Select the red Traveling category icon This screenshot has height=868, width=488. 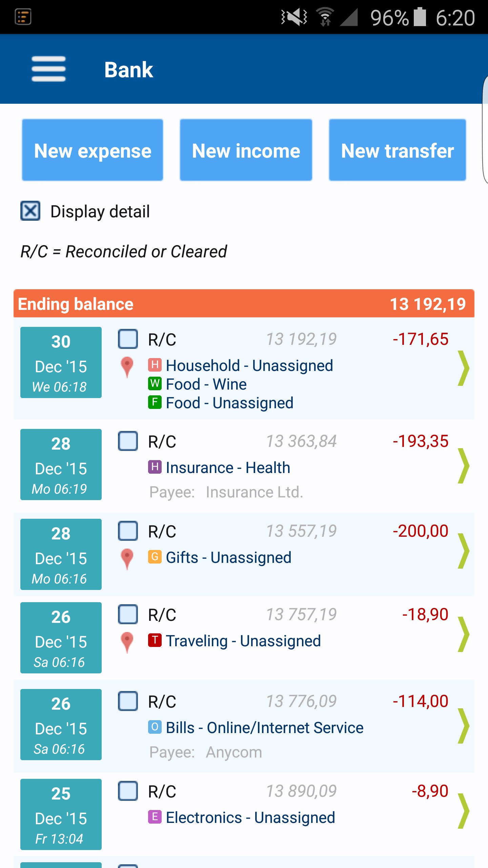155,640
